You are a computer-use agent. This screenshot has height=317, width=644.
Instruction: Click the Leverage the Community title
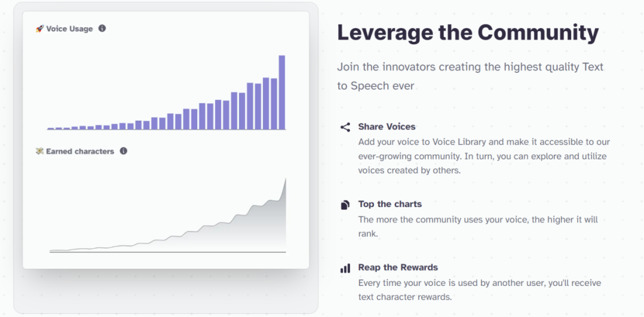(x=468, y=33)
